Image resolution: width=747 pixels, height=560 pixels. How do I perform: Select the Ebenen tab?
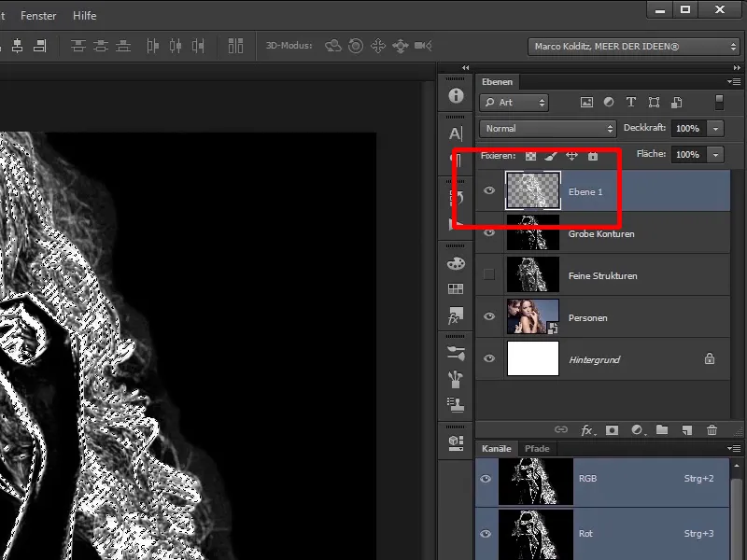click(x=498, y=82)
